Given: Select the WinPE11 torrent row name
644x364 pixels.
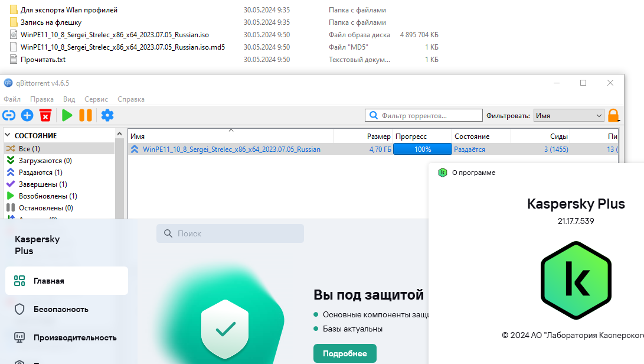Looking at the screenshot, I should coord(231,149).
